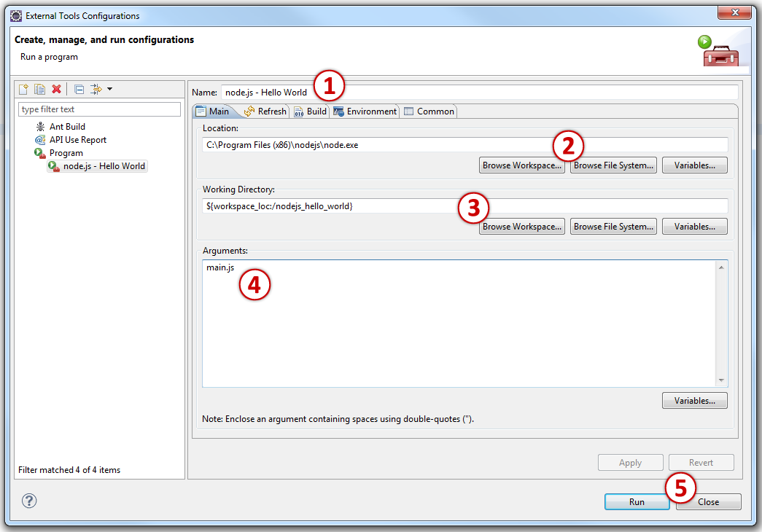Select Ant Build configuration type

(67, 127)
